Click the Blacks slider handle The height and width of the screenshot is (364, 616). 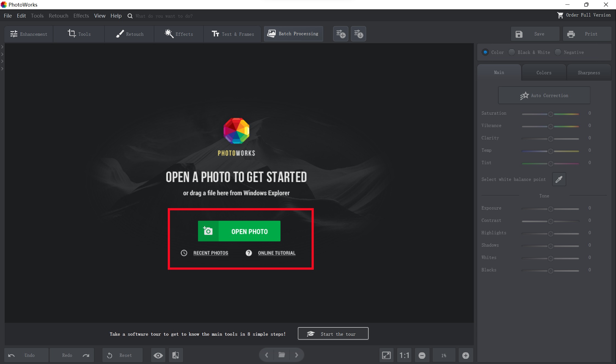tap(551, 271)
